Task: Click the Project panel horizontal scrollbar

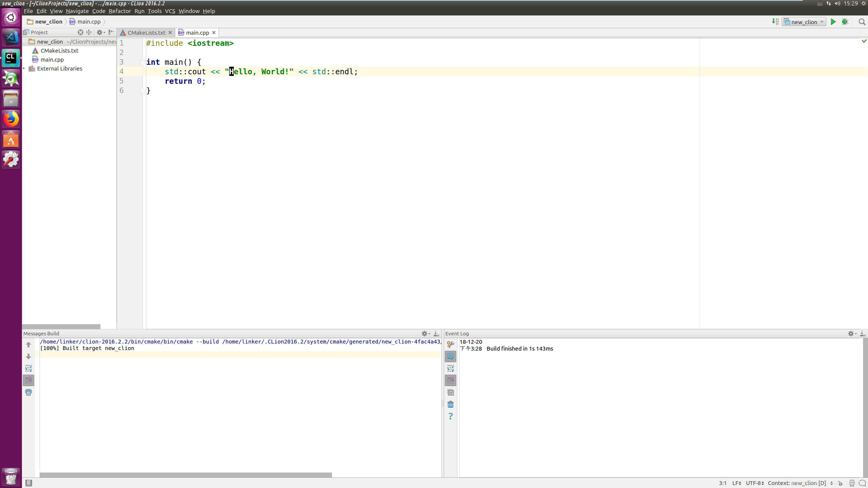Action: click(x=61, y=326)
